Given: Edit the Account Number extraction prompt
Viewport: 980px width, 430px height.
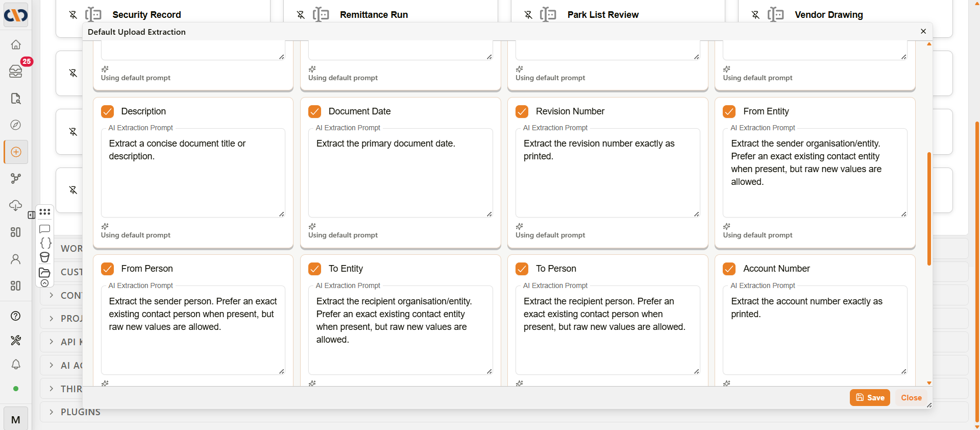Looking at the screenshot, I should pyautogui.click(x=815, y=330).
